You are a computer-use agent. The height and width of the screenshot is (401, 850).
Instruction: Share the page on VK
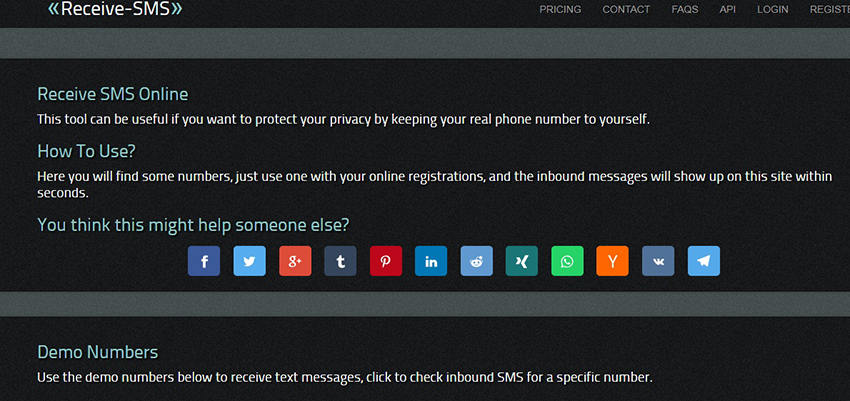point(658,261)
